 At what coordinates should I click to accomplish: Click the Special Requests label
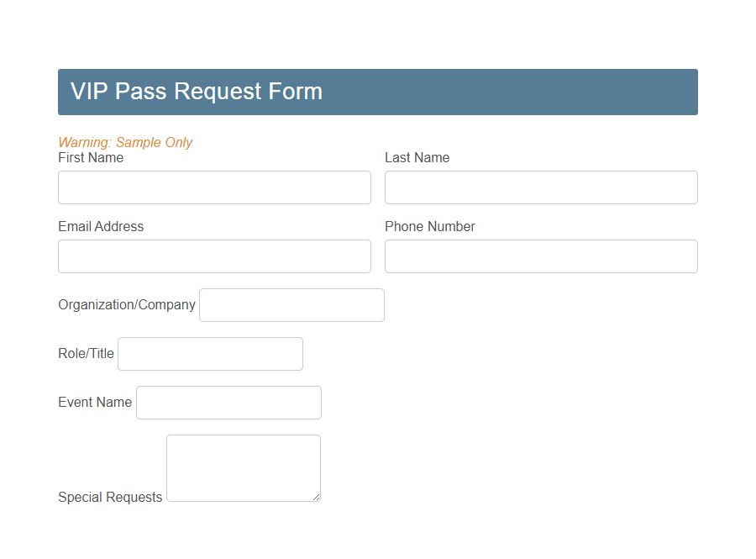tap(110, 497)
